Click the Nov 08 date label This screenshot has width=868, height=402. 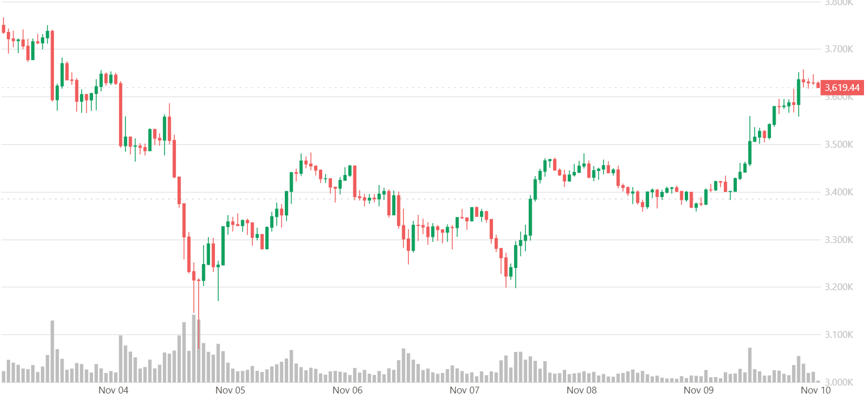tap(582, 391)
